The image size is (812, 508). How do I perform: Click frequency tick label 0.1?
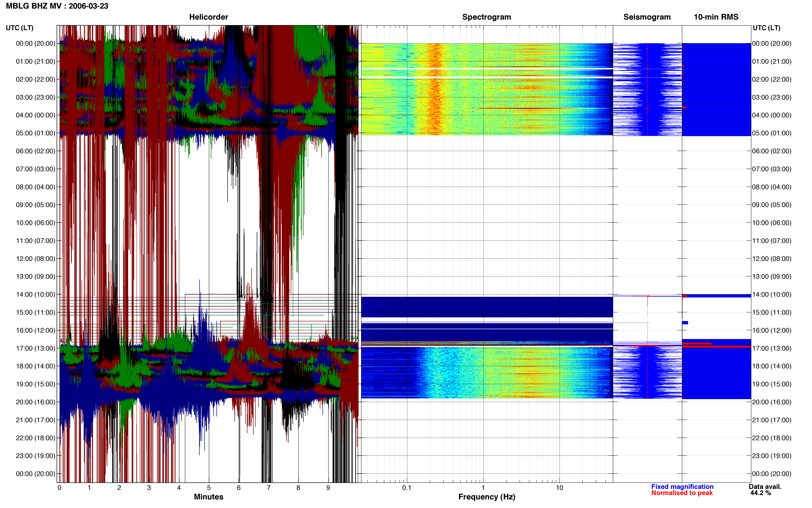click(x=407, y=488)
